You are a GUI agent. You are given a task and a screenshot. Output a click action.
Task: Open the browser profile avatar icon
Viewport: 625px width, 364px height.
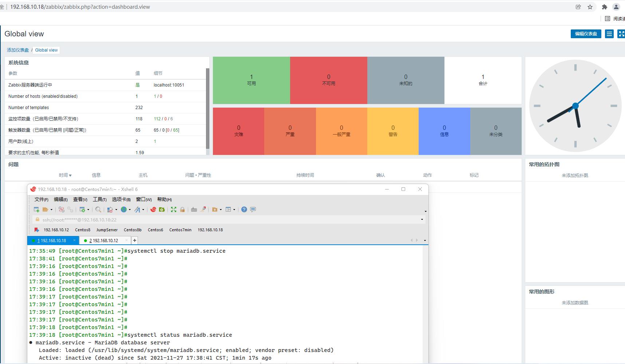pos(616,7)
